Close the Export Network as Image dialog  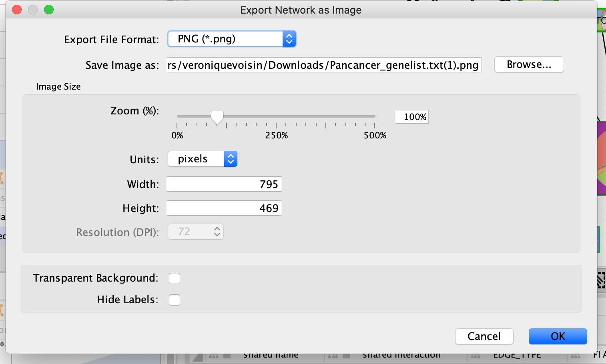[x=17, y=10]
